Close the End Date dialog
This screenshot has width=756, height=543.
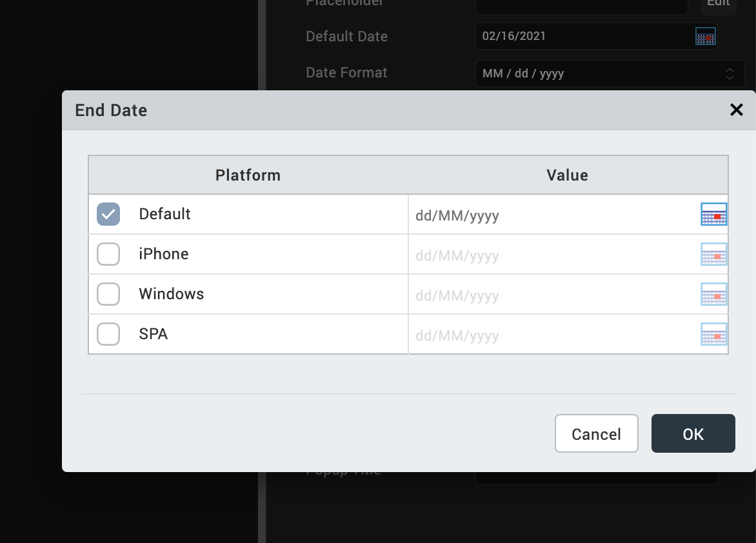coord(736,110)
